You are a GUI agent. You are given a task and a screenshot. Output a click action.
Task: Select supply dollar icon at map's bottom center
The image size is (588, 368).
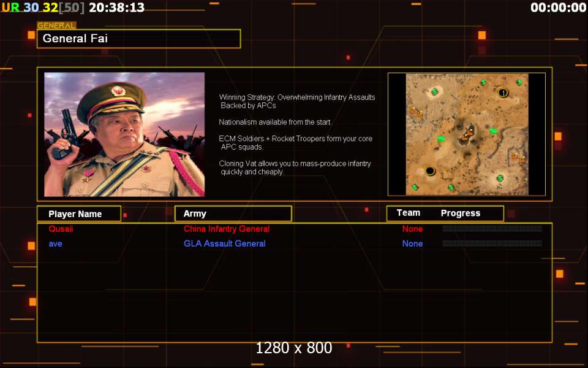click(x=451, y=187)
